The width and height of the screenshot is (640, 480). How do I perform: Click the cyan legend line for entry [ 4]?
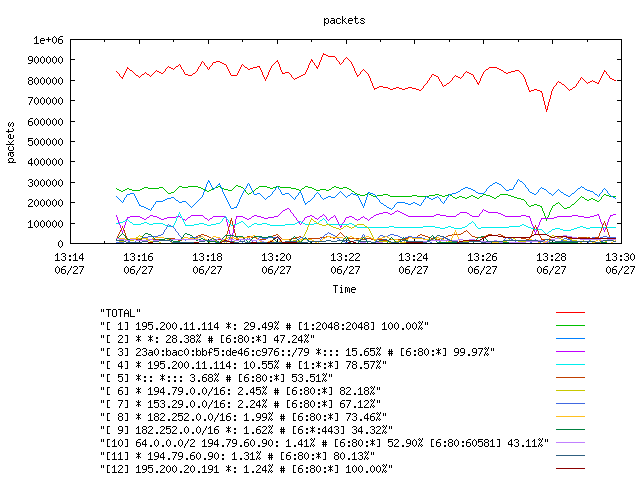[x=570, y=364]
